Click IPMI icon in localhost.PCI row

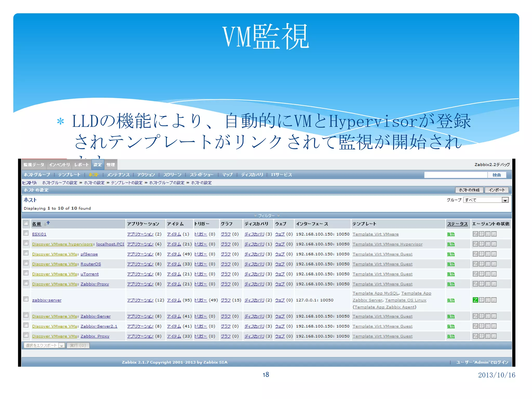494,244
